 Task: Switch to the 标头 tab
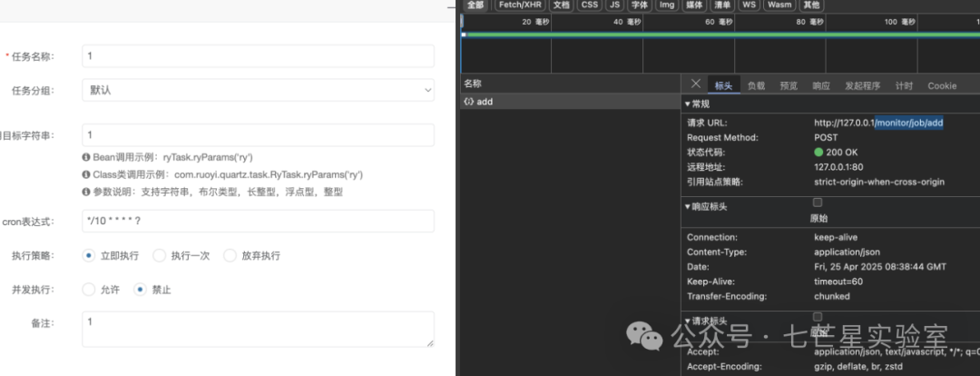[x=724, y=85]
